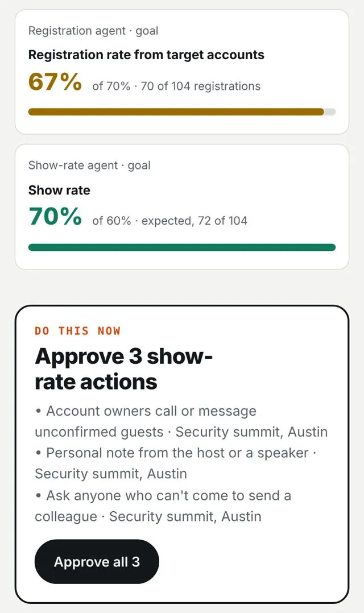Click the bullet before Personal note

tap(38, 453)
